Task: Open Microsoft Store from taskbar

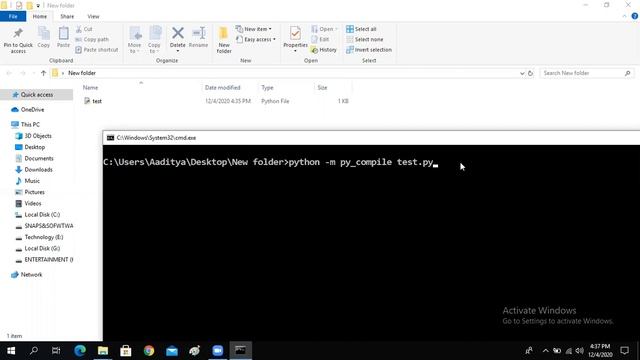Action: point(126,350)
